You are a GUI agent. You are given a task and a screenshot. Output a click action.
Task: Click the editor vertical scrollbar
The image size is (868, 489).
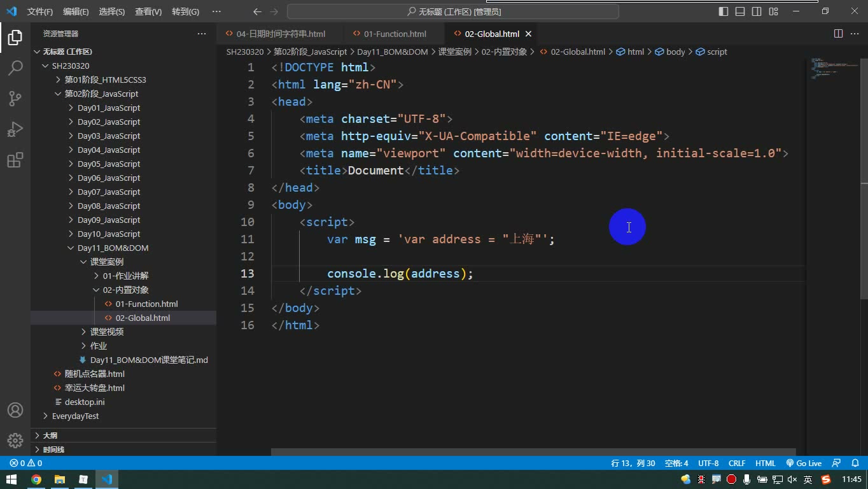(x=864, y=178)
